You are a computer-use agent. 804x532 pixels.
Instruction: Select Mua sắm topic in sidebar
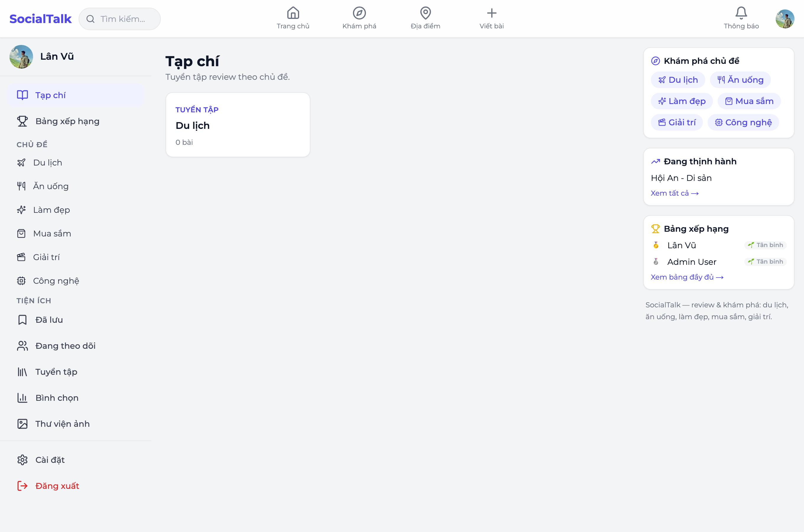tap(76, 233)
